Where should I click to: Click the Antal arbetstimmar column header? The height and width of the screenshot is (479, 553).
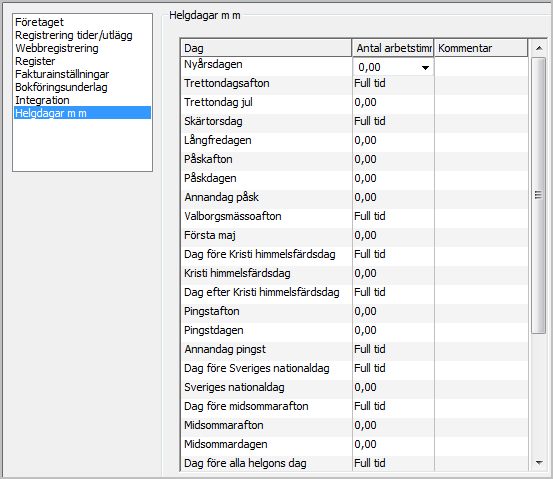point(393,48)
